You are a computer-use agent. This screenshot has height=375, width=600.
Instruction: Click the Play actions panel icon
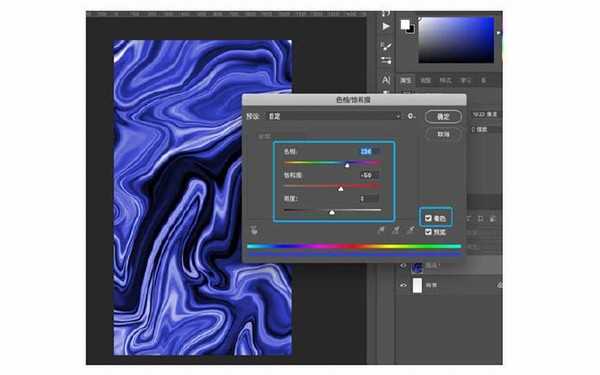point(386,26)
